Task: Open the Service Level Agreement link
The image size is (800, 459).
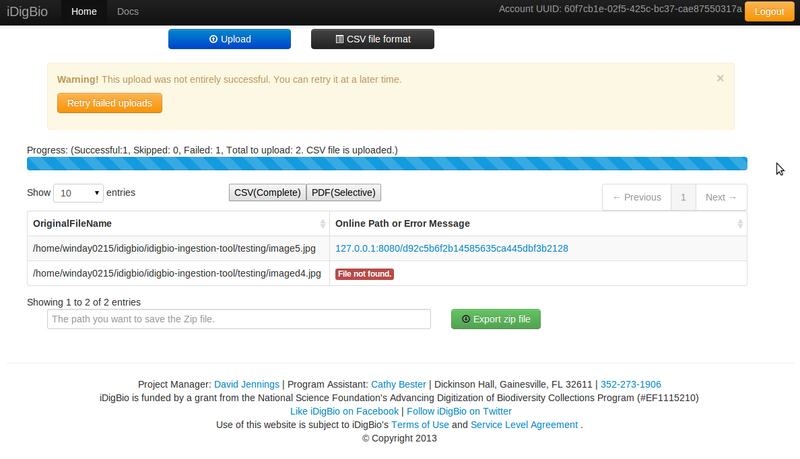Action: [x=524, y=424]
